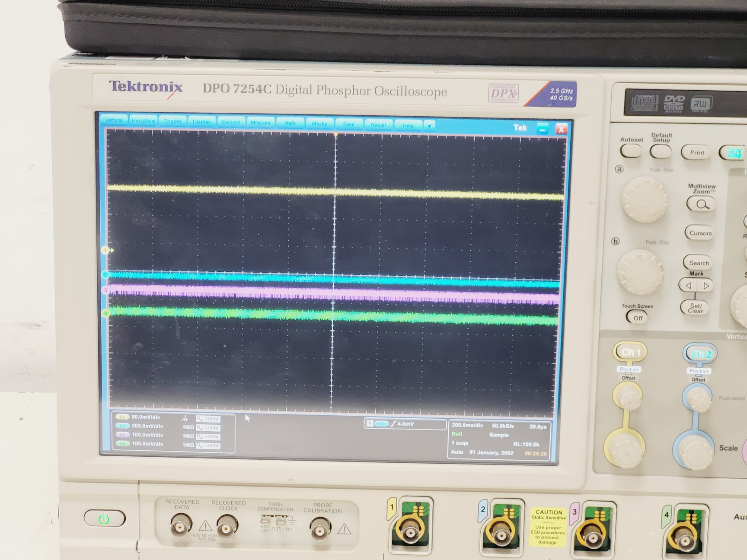Image resolution: width=747 pixels, height=560 pixels.
Task: Close the Tek scope application with X
Action: 561,129
